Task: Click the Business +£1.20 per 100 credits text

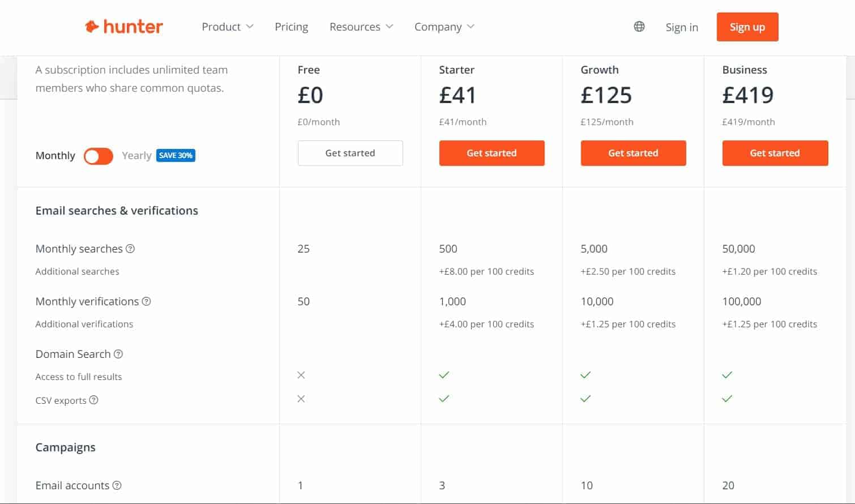Action: [769, 271]
